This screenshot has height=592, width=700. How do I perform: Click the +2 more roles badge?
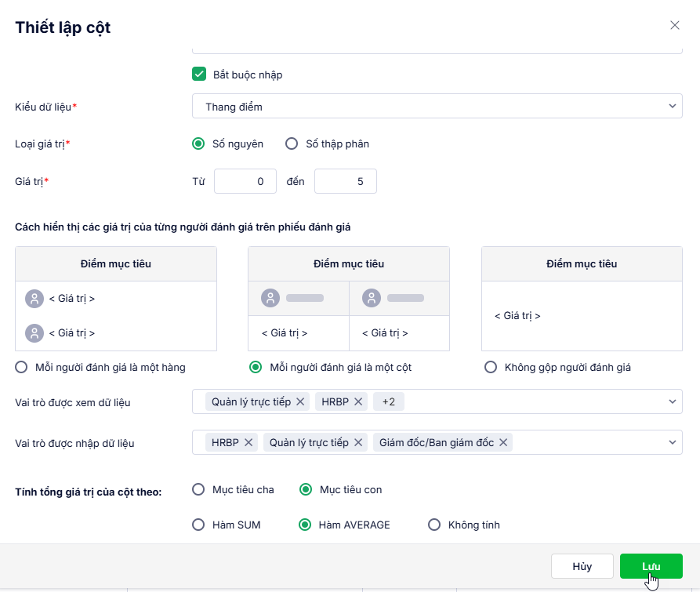(389, 401)
